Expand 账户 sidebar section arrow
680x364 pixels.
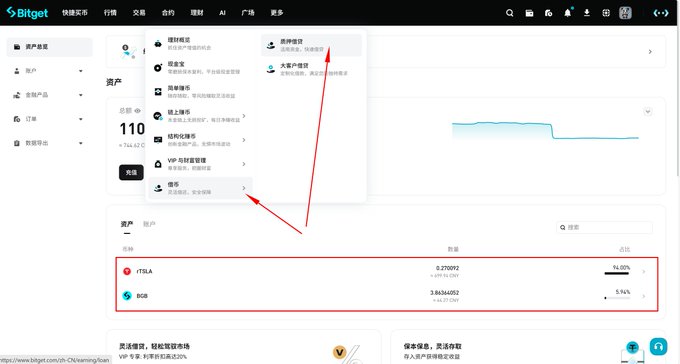click(81, 71)
